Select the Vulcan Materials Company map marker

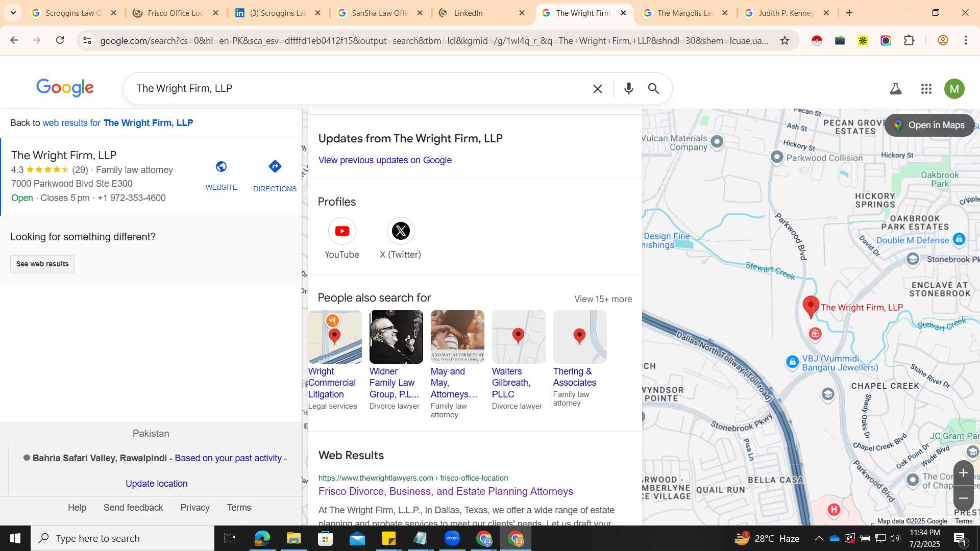717,141
